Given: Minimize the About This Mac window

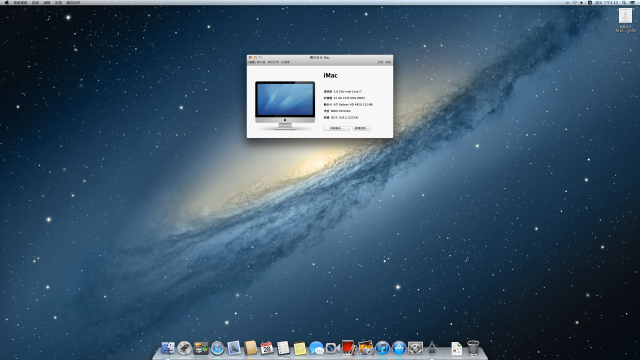Looking at the screenshot, I should click(255, 58).
